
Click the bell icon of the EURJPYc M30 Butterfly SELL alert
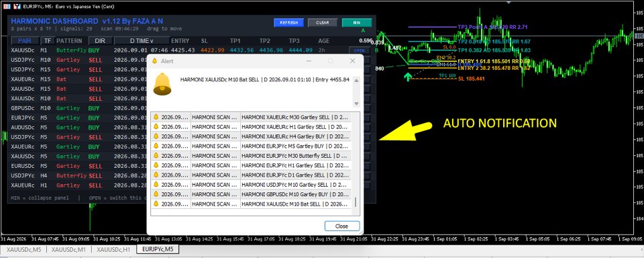pos(156,156)
